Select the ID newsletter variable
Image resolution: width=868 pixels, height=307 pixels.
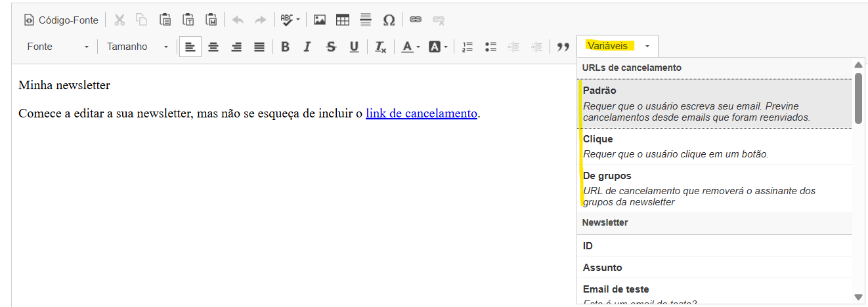coord(715,246)
